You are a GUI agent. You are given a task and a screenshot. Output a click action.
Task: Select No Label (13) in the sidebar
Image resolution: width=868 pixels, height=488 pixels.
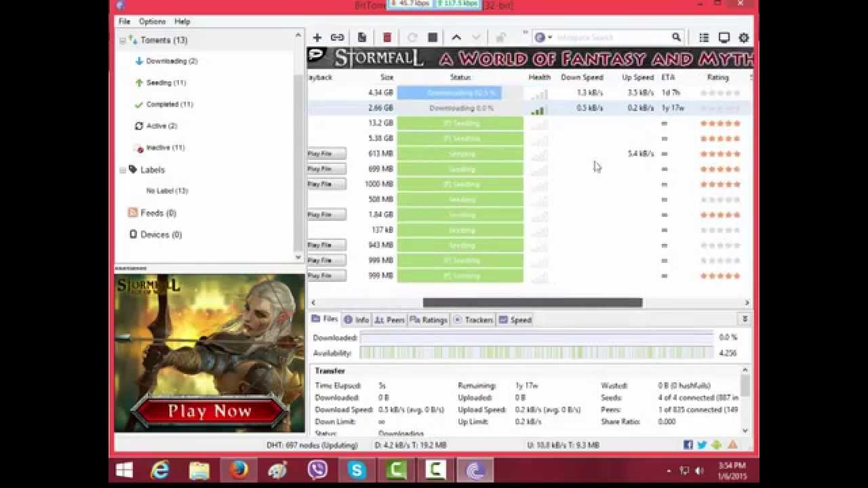[x=167, y=191]
